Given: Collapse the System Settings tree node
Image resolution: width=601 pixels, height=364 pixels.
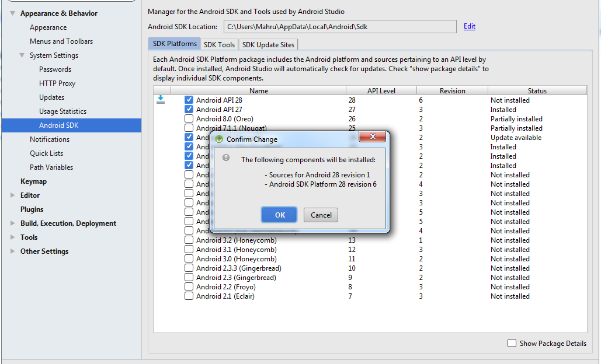Looking at the screenshot, I should 22,55.
